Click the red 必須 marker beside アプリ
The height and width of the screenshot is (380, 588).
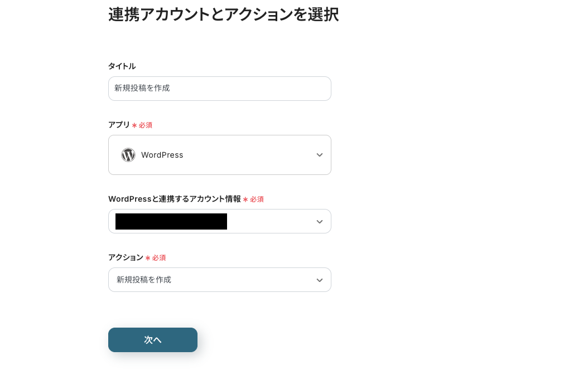[142, 125]
